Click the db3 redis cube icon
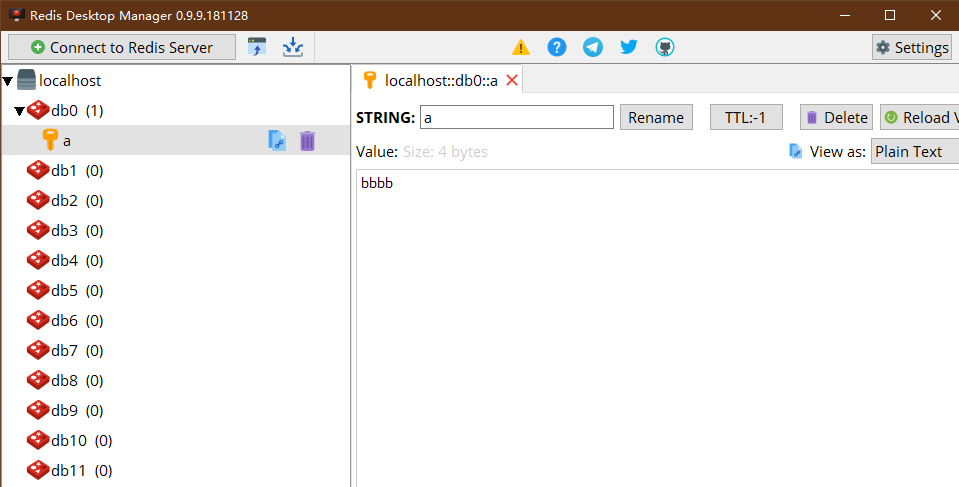The height and width of the screenshot is (487, 959). 38,230
